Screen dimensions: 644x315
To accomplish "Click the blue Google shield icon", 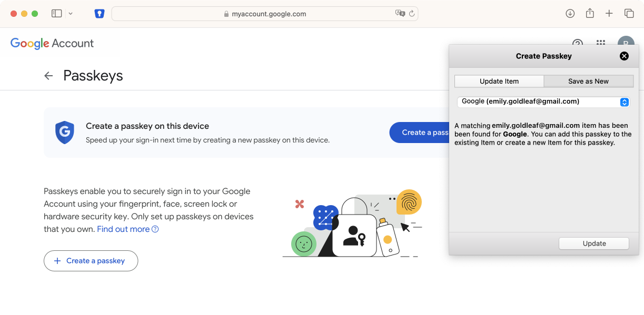I will pos(65,133).
